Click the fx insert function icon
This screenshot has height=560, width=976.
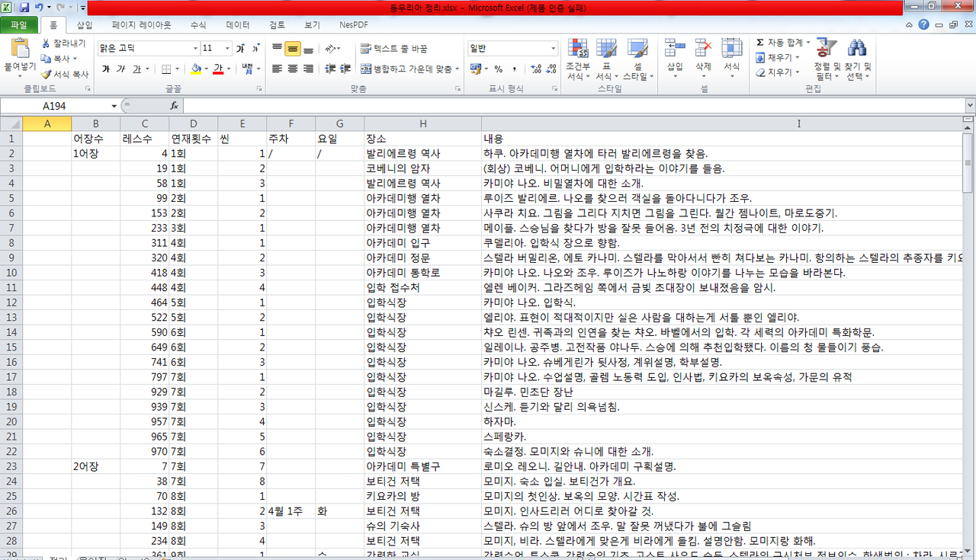[x=174, y=106]
